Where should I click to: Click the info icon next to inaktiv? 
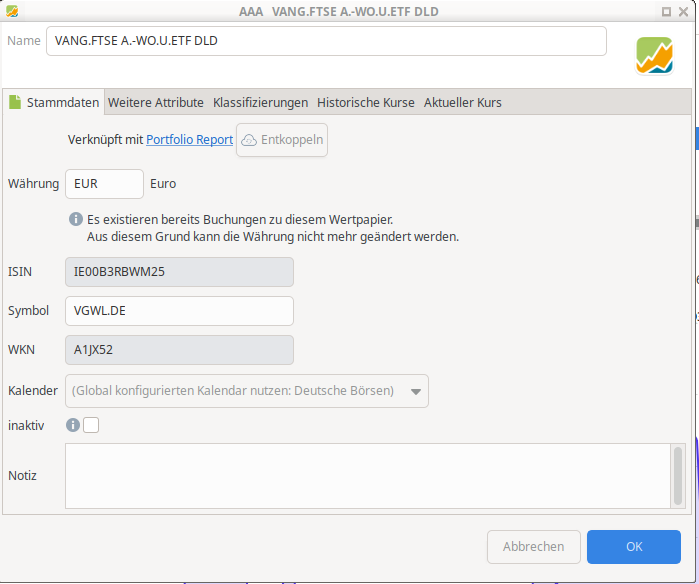pos(73,425)
